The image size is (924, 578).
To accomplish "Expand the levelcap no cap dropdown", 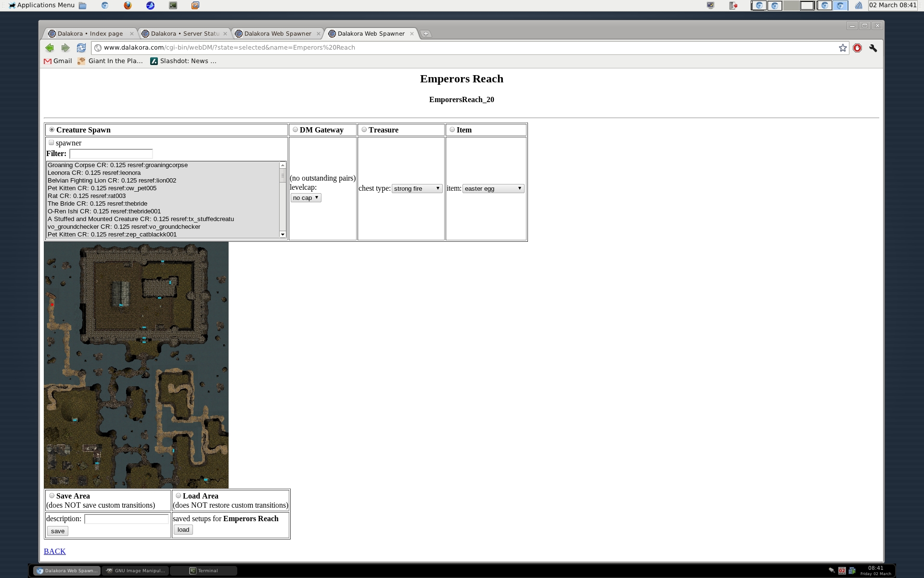I will coord(306,197).
